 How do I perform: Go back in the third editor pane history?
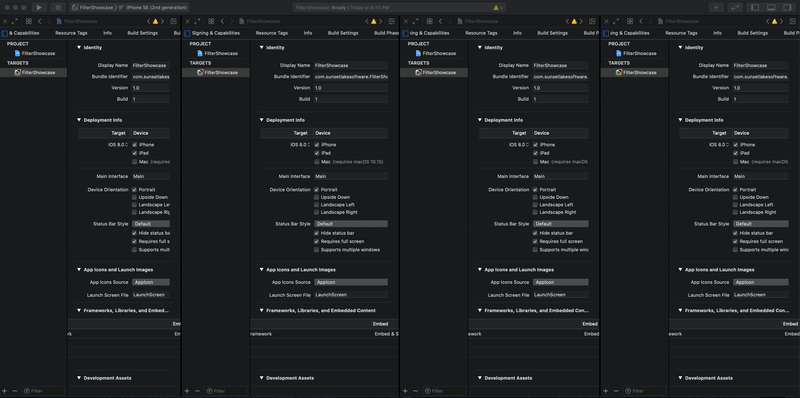(x=441, y=21)
